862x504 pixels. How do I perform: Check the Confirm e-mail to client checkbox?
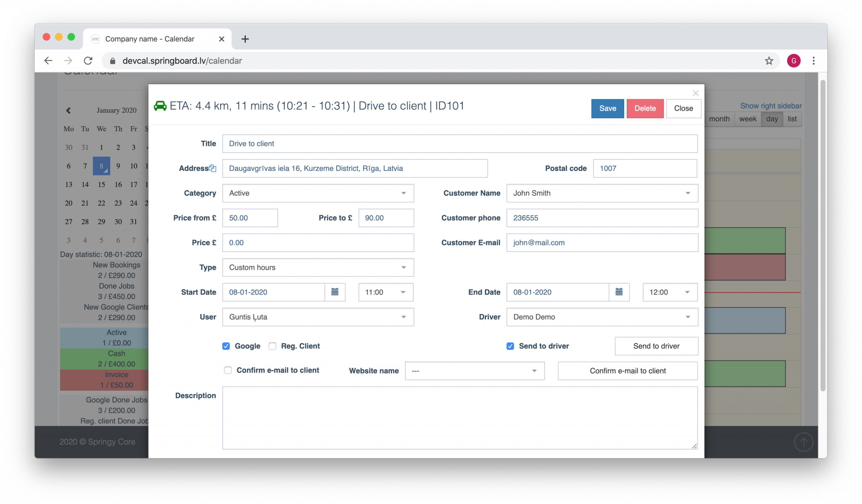(x=228, y=370)
